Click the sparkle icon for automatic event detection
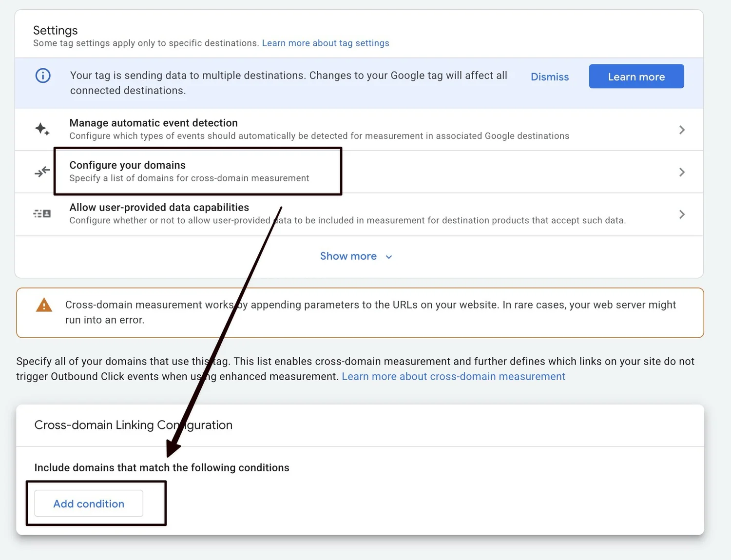 click(42, 129)
